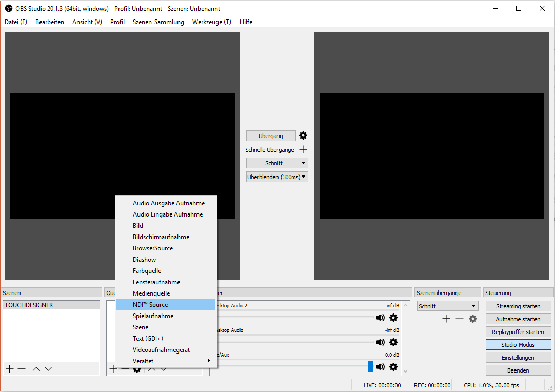Open Desktop Audio settings gear
Image resolution: width=555 pixels, height=392 pixels.
pyautogui.click(x=393, y=342)
